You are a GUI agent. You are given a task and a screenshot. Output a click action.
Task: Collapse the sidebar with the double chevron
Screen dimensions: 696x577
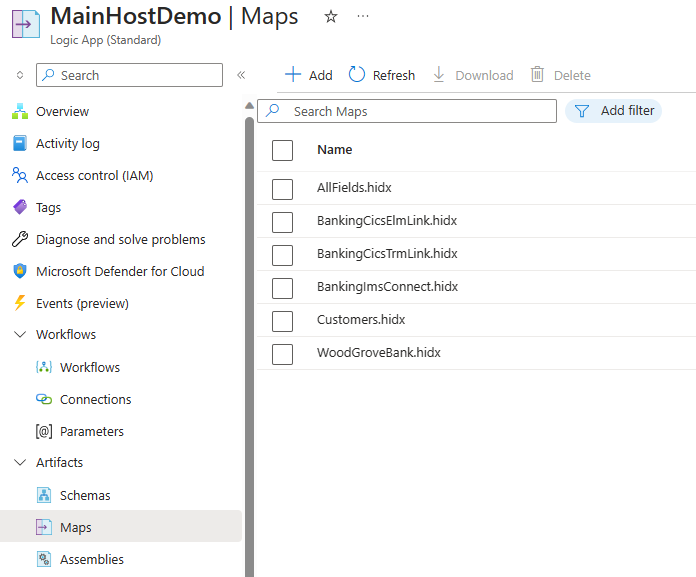pyautogui.click(x=241, y=75)
